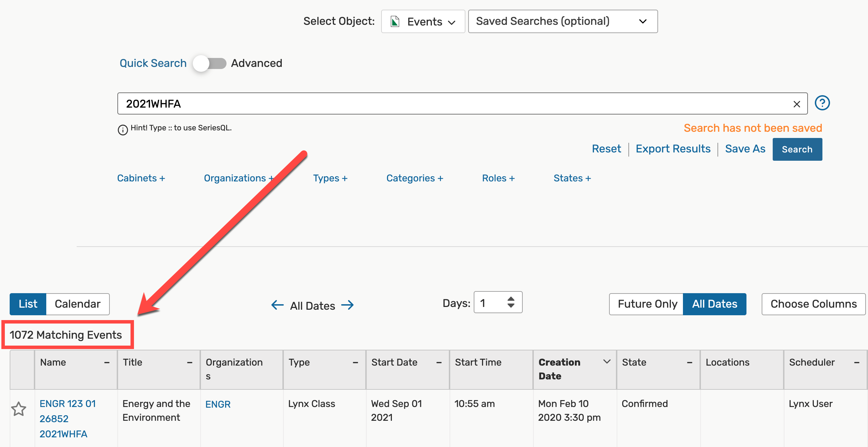Select All Dates filter button
Image resolution: width=868 pixels, height=447 pixels.
714,304
